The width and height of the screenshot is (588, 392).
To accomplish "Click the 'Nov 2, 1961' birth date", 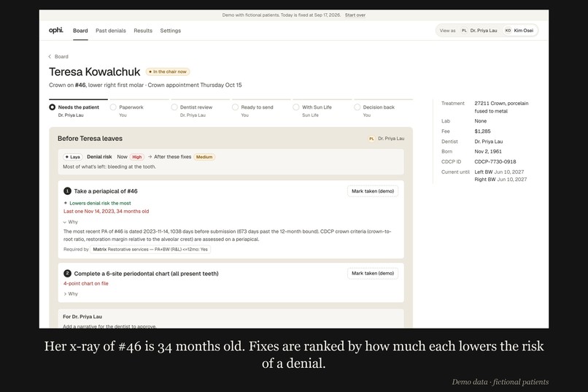I will 488,152.
